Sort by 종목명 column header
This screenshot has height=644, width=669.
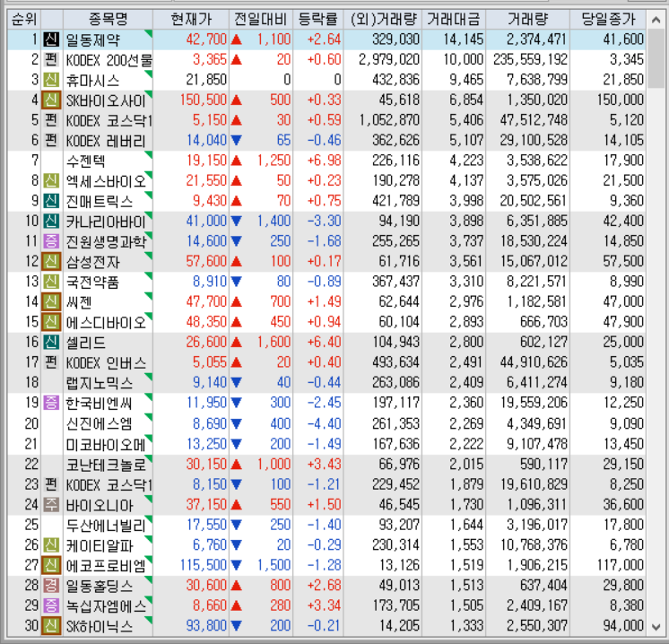pyautogui.click(x=108, y=19)
